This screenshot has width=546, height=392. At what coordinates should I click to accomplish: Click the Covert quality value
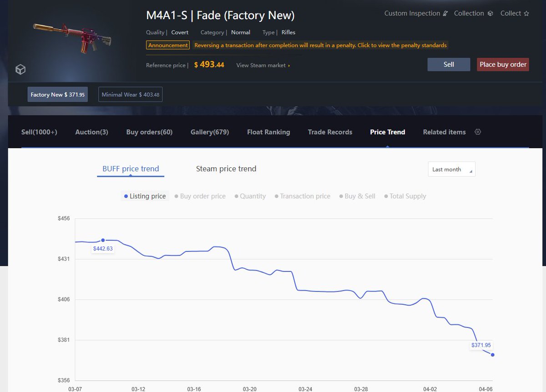[180, 32]
